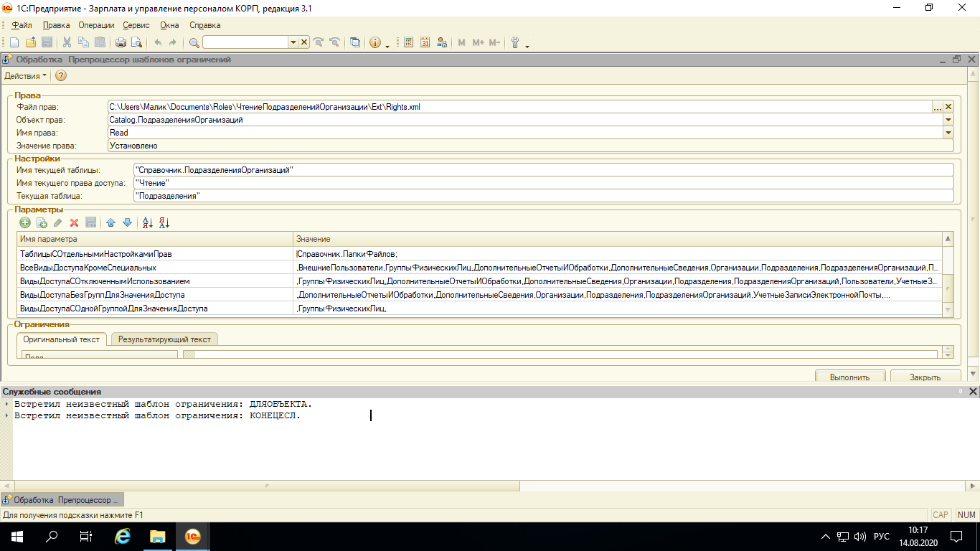Expand the Объект прав dropdown arrow
The image size is (980, 551).
tap(948, 120)
